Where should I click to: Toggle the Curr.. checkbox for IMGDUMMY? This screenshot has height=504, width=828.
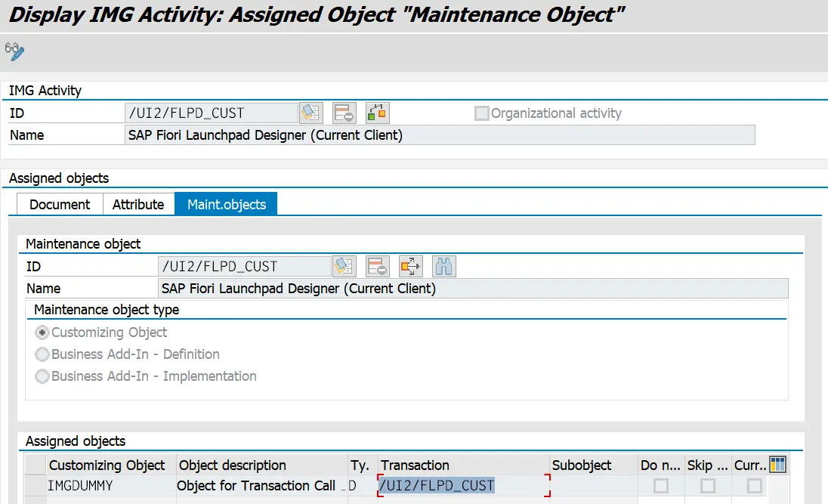point(755,486)
